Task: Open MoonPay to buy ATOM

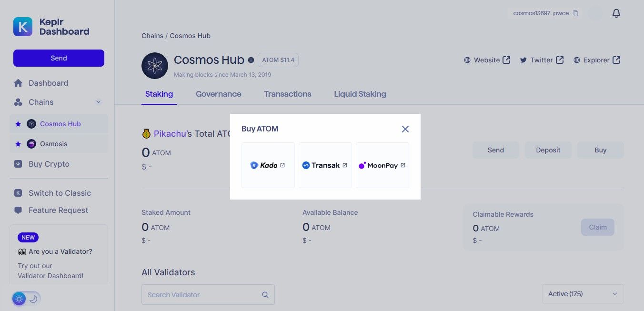Action: (x=382, y=165)
